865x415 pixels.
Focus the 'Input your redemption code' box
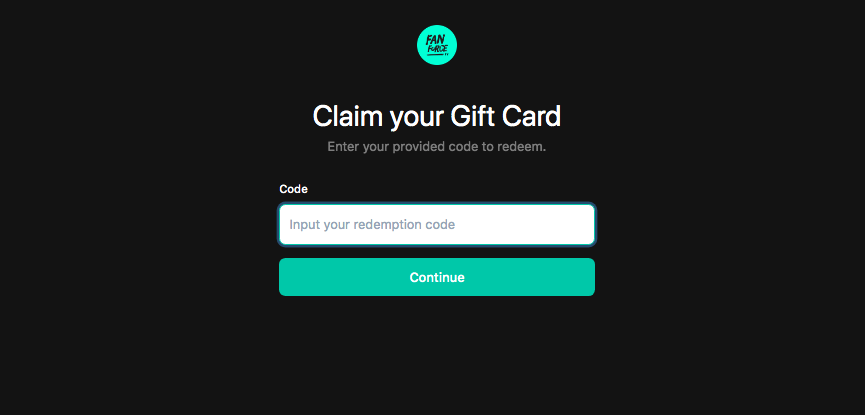tap(437, 225)
